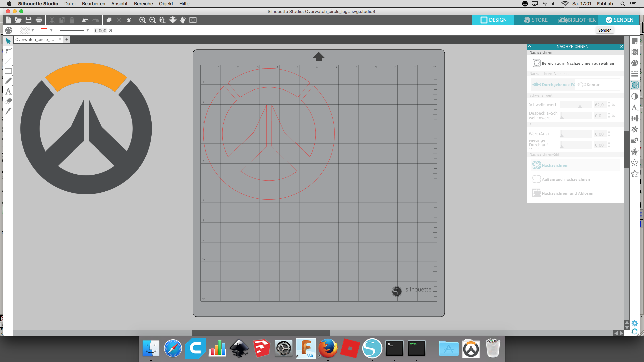Click Bereich zum Nachzeichnen auswählen
This screenshot has height=362, width=644.
[575, 63]
